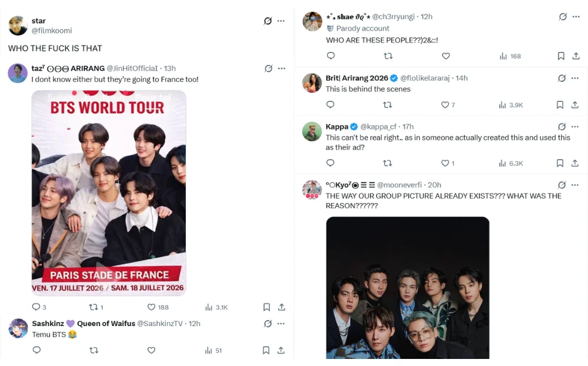
Task: Retweet Kappa's tweet about the ad
Action: tap(387, 163)
